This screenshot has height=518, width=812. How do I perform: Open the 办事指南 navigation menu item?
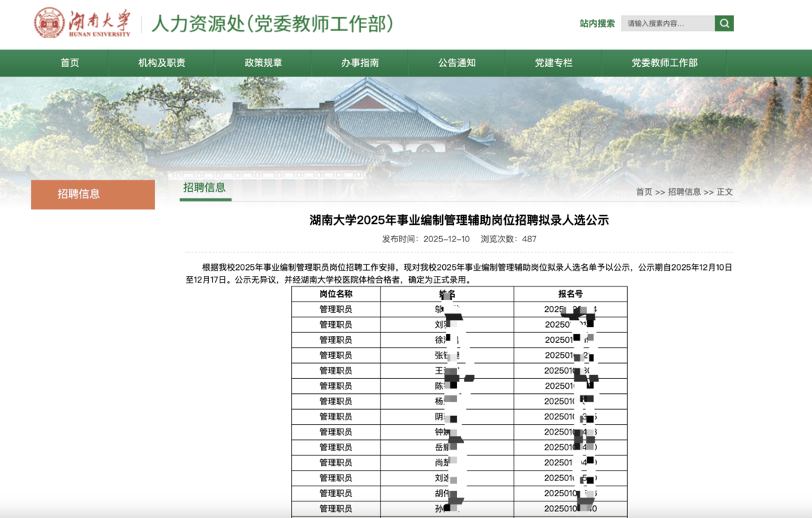359,63
